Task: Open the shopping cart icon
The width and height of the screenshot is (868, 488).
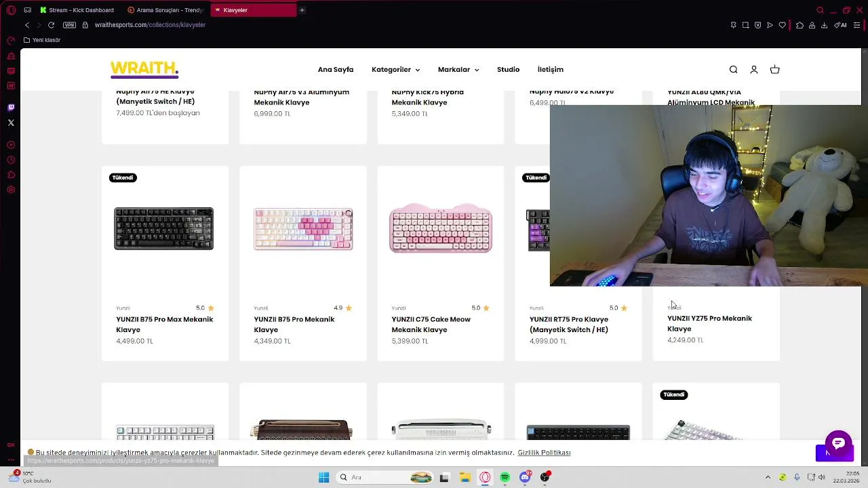Action: point(775,70)
